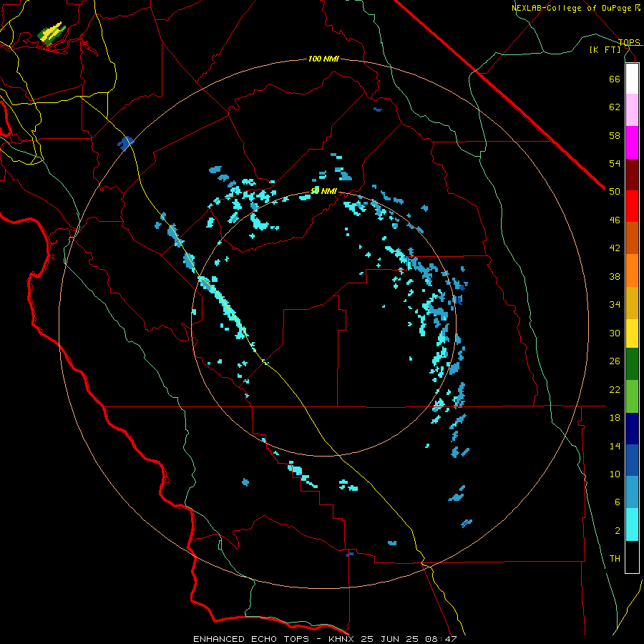
Task: Select the cyan legend swatch
Action: [x=632, y=525]
